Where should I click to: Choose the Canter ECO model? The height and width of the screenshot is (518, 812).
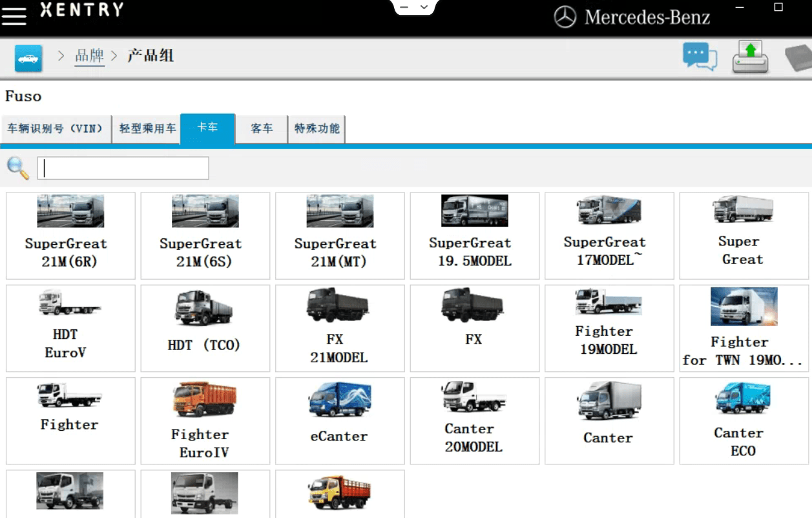click(x=744, y=420)
